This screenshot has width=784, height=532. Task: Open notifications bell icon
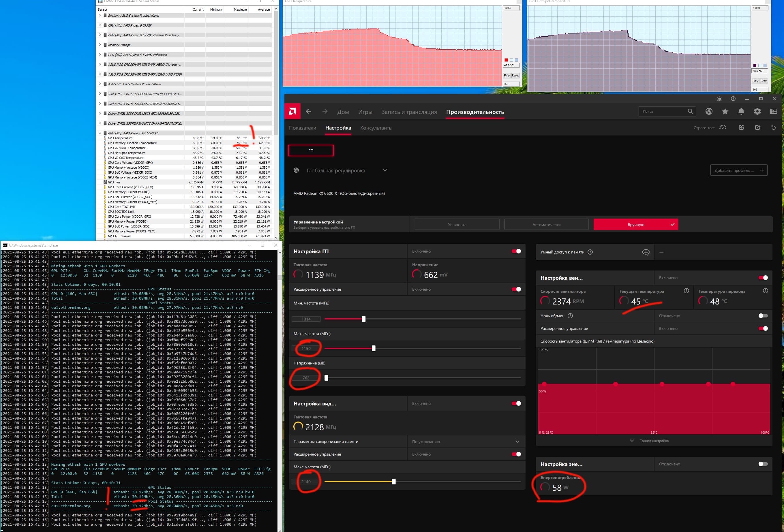click(741, 111)
